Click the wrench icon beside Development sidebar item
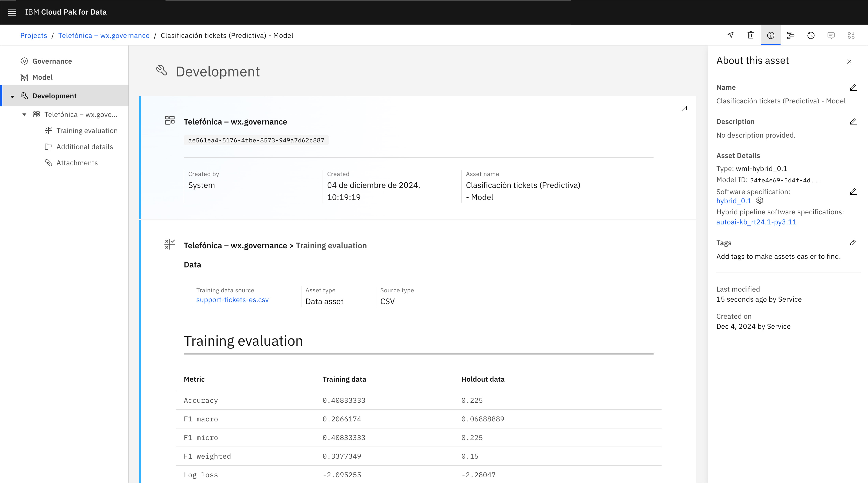Screen dimensions: 868x483 click(x=24, y=96)
